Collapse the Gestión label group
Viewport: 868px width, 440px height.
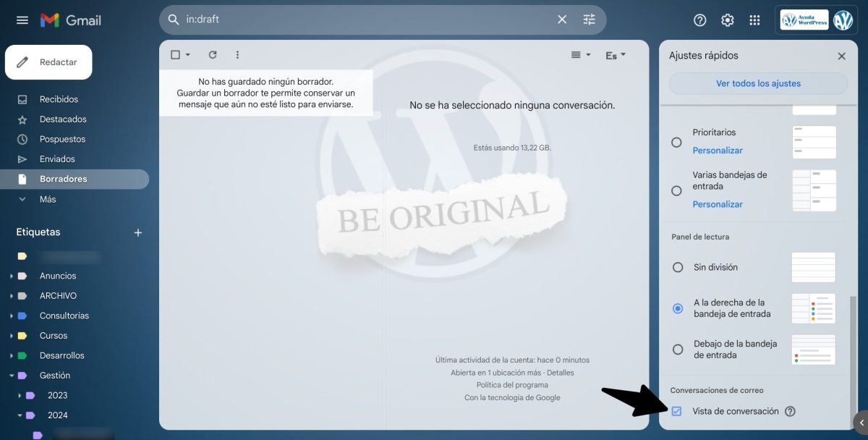click(12, 375)
